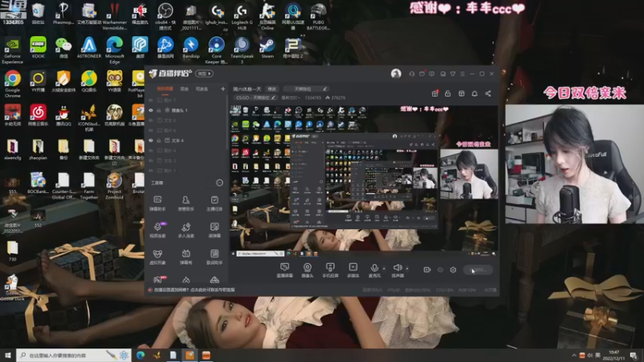Open the 弹幕助手 tool
This screenshot has height=362, width=644.
click(x=157, y=204)
